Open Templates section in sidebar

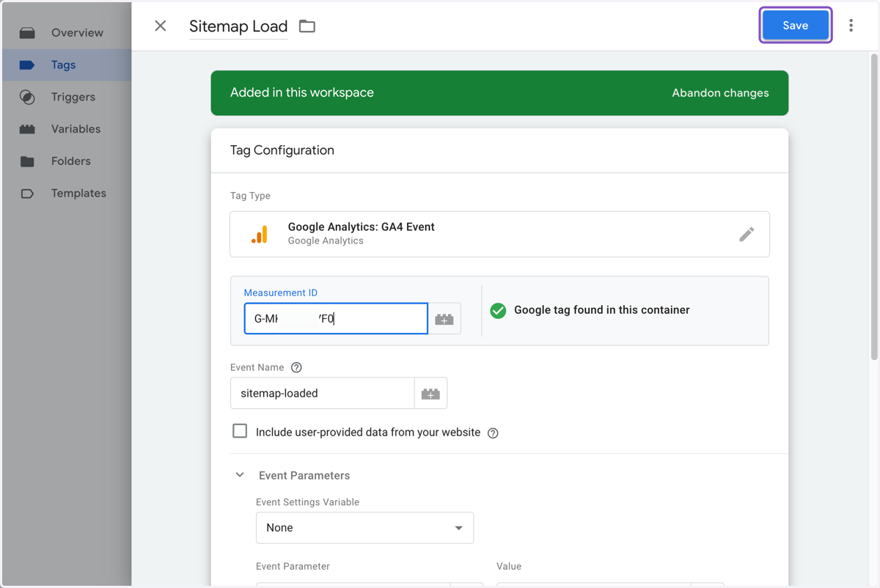point(67,194)
